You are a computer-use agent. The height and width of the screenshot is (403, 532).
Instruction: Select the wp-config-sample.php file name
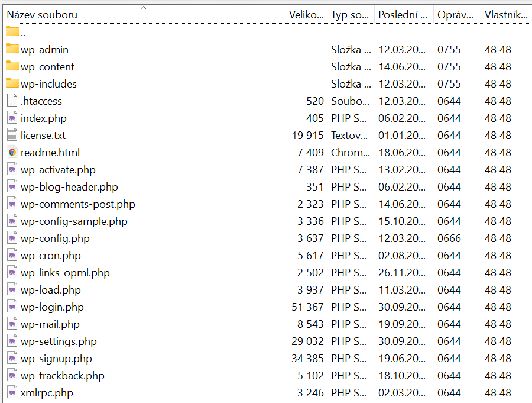74,221
